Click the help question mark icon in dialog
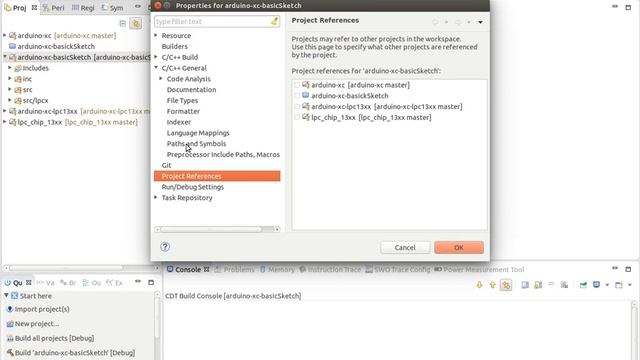Image resolution: width=640 pixels, height=360 pixels. coord(165,247)
